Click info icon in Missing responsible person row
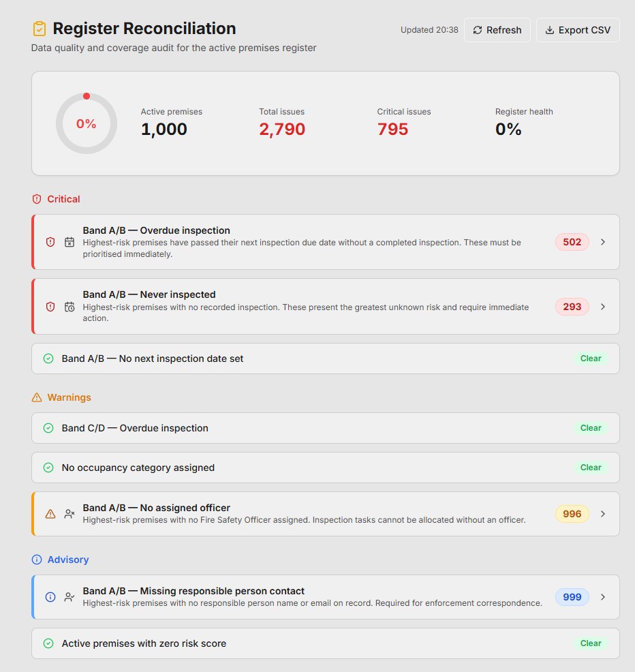 pyautogui.click(x=50, y=597)
